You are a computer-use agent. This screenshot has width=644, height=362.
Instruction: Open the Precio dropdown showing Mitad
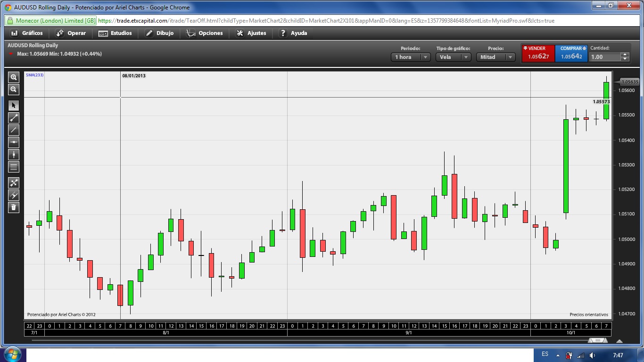[x=496, y=57]
